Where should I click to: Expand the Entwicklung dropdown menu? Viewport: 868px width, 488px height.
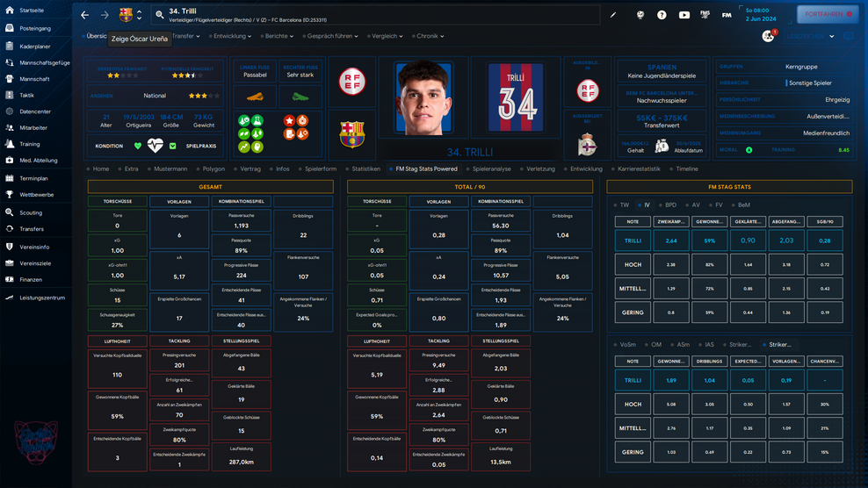(x=232, y=36)
